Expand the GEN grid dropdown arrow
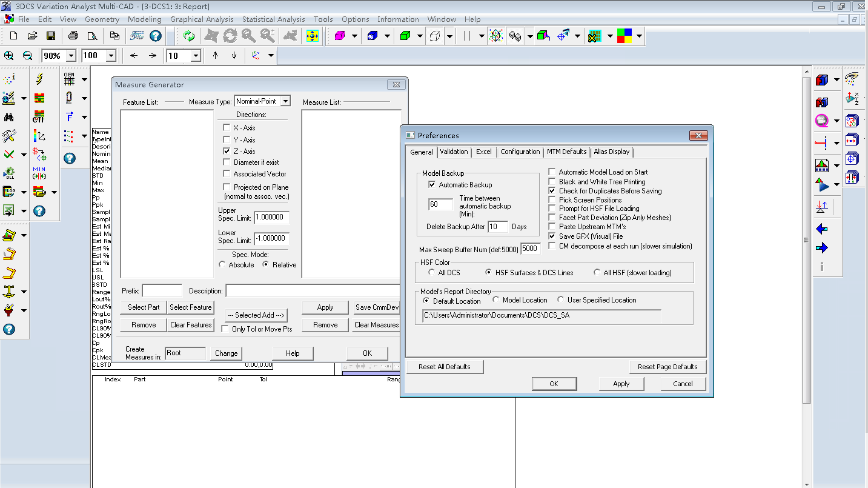This screenshot has height=488, width=868. click(x=84, y=79)
